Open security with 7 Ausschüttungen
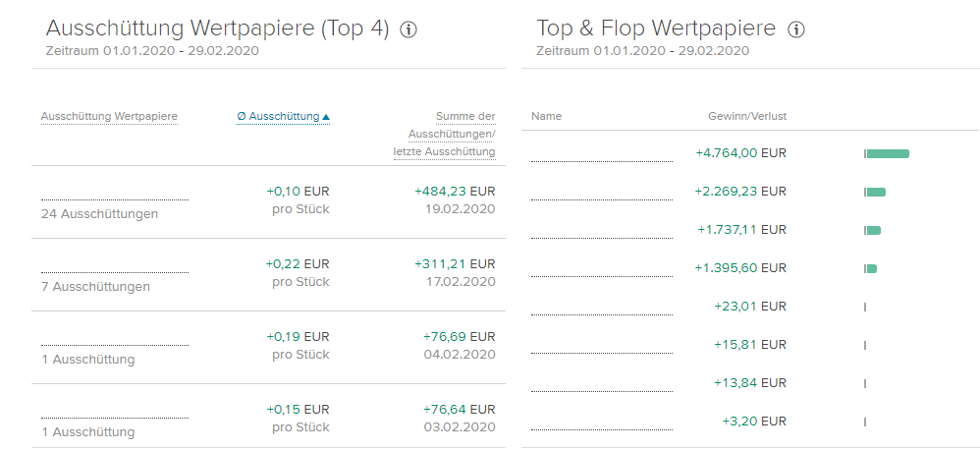980x451 pixels. coord(115,266)
